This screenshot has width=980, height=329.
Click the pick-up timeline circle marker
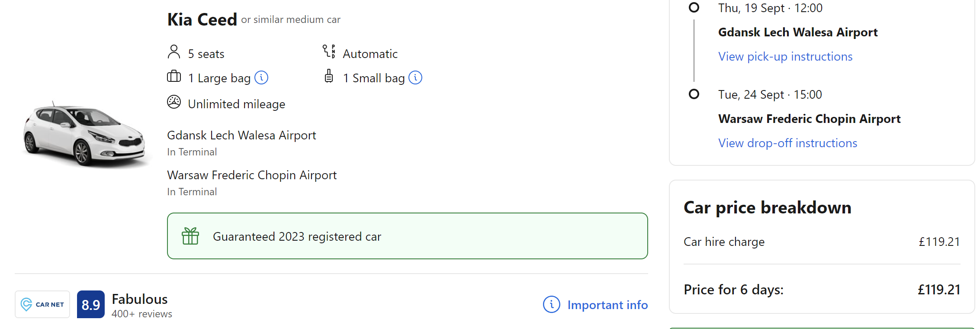point(694,7)
